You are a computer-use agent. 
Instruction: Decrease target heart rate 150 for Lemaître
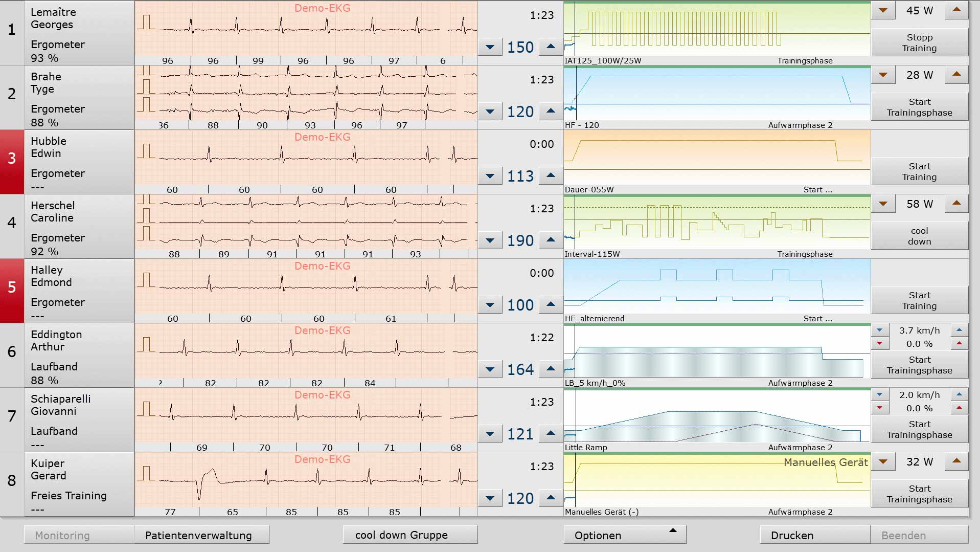[x=490, y=47]
